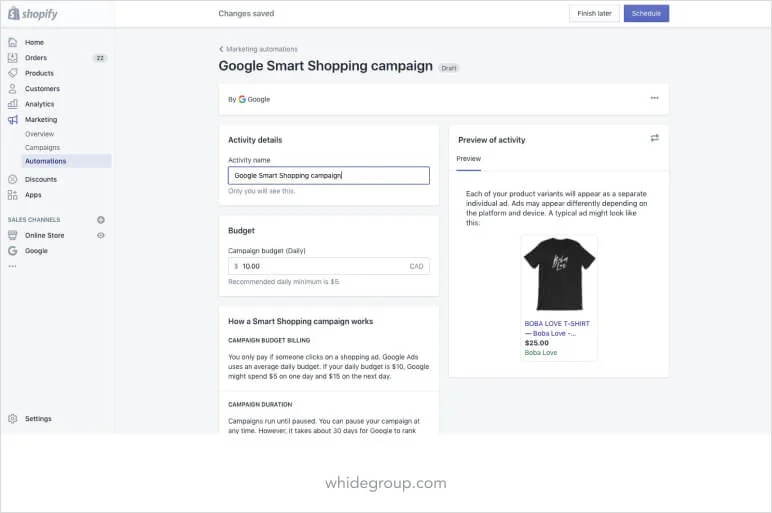
Task: Select the Preview tab
Action: pos(468,159)
